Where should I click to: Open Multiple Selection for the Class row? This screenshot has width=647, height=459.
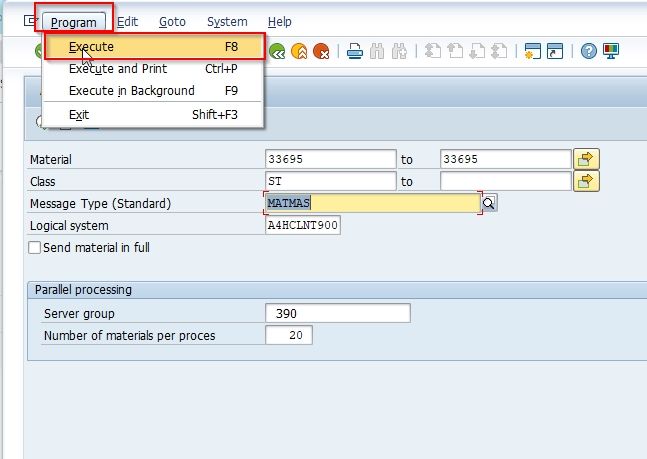pyautogui.click(x=586, y=181)
